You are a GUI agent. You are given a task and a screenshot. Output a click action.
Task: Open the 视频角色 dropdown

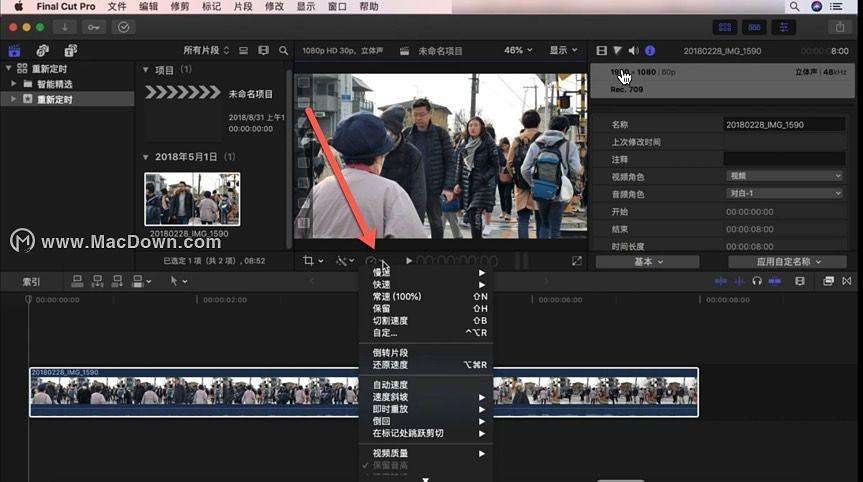coord(785,176)
